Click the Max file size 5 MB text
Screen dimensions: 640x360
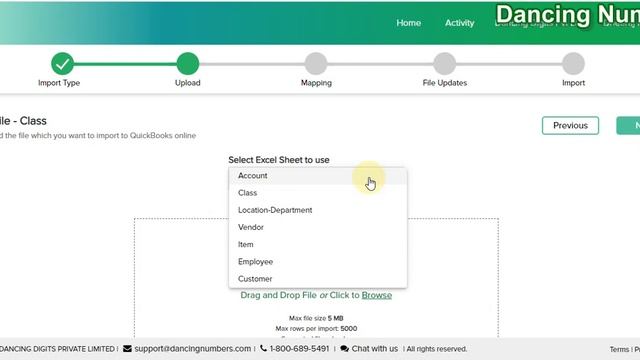click(x=316, y=318)
